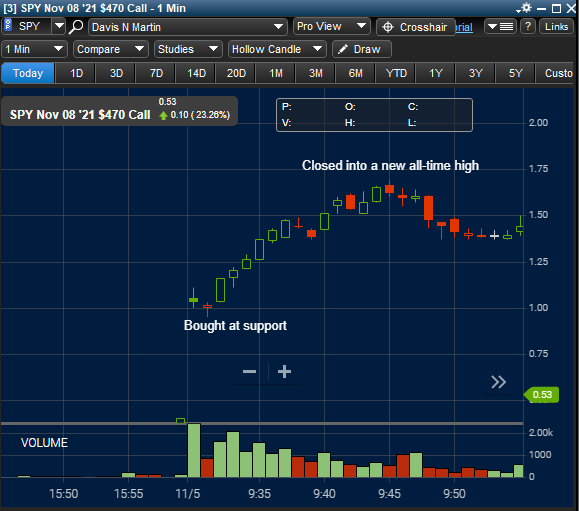Viewport: 579px width, 511px height.
Task: Click the 0.10 (23.26%) change value
Action: 200,115
